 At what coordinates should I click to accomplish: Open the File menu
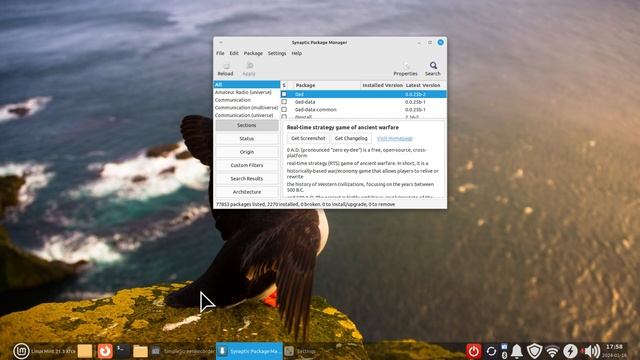(x=220, y=53)
